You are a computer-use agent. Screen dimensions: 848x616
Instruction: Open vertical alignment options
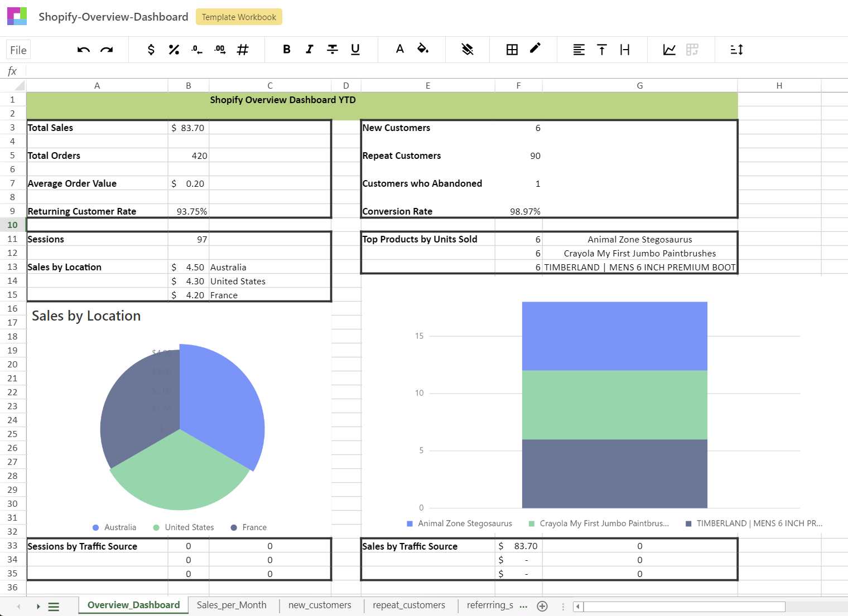click(x=602, y=50)
